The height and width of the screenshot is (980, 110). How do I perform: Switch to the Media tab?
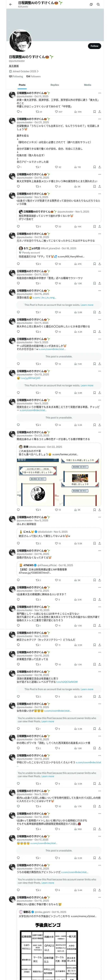click(88, 85)
